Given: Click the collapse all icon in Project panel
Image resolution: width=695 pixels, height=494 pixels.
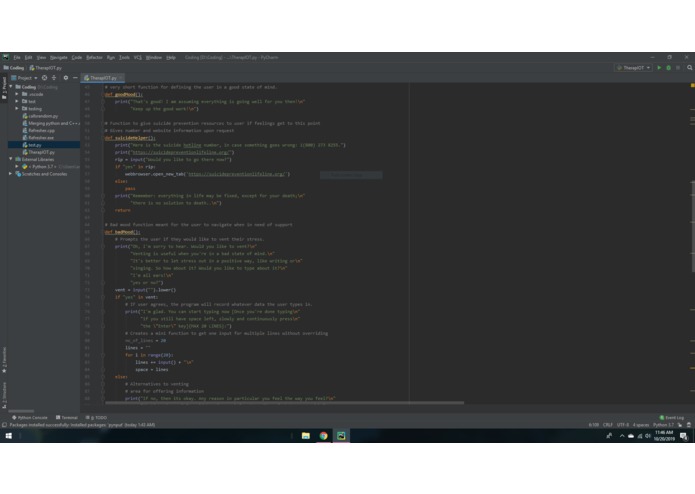Looking at the screenshot, I should (54, 78).
